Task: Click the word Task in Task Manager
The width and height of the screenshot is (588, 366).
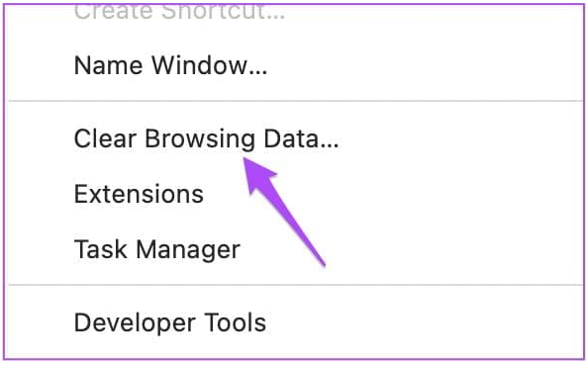Action: (x=101, y=249)
